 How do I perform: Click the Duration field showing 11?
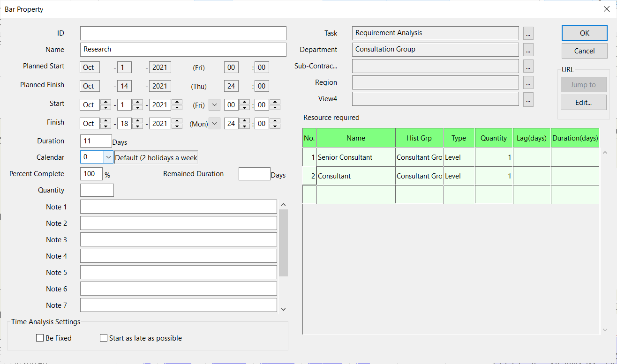pyautogui.click(x=96, y=141)
